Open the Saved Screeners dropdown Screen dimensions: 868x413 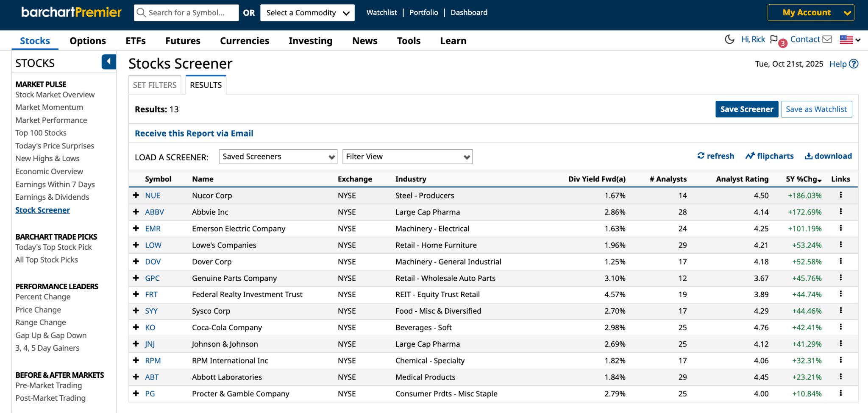tap(278, 156)
